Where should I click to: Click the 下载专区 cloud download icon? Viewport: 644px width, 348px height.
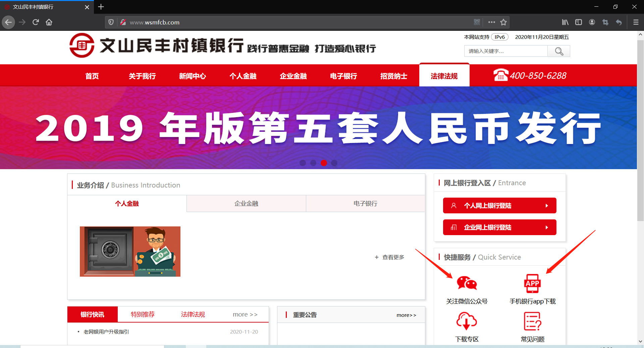tap(467, 321)
